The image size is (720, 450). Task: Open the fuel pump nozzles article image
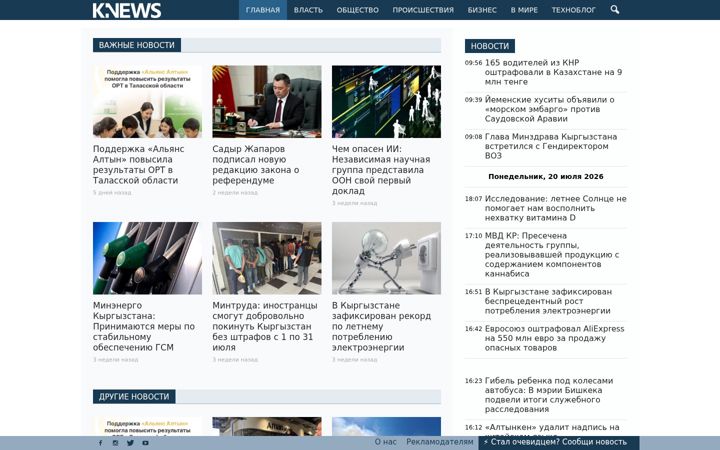pyautogui.click(x=147, y=258)
